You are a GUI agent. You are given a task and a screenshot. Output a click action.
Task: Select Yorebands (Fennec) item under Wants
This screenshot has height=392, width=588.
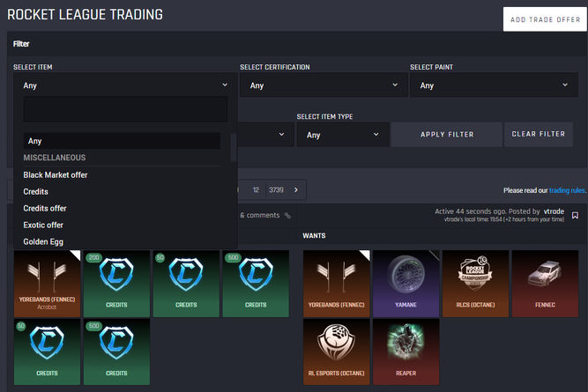coord(337,284)
